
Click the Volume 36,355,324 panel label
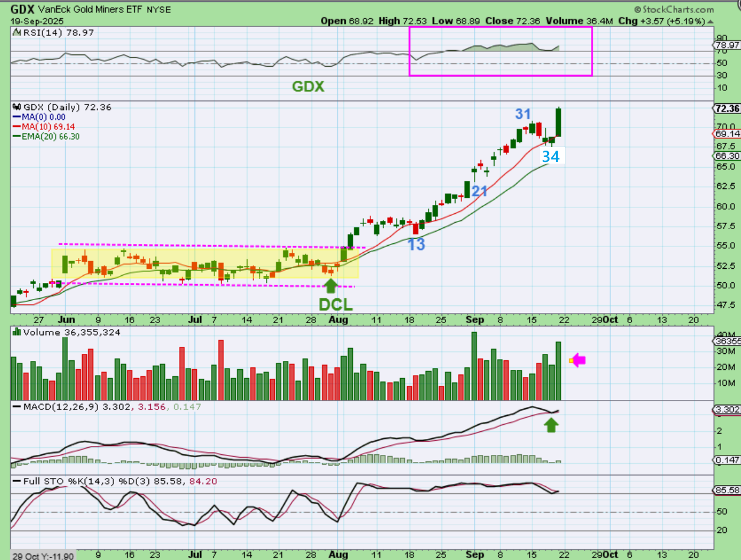pyautogui.click(x=71, y=333)
